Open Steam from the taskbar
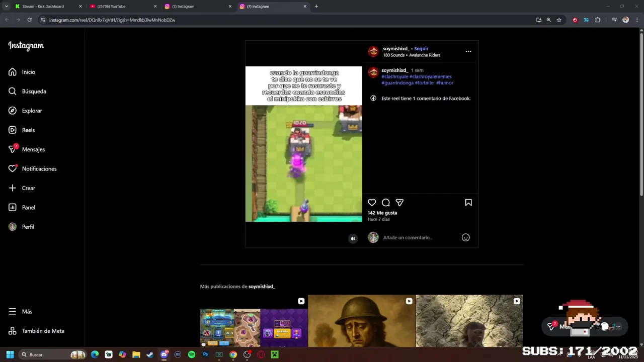 click(150, 354)
